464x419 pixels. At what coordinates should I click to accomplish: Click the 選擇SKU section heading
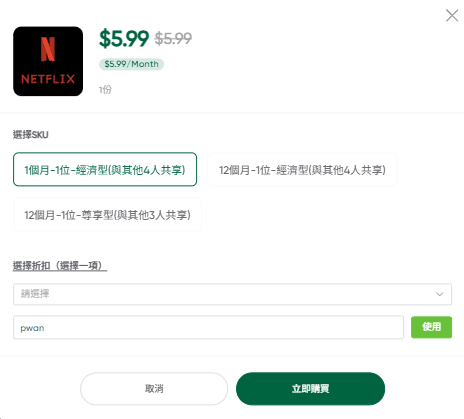click(x=31, y=135)
